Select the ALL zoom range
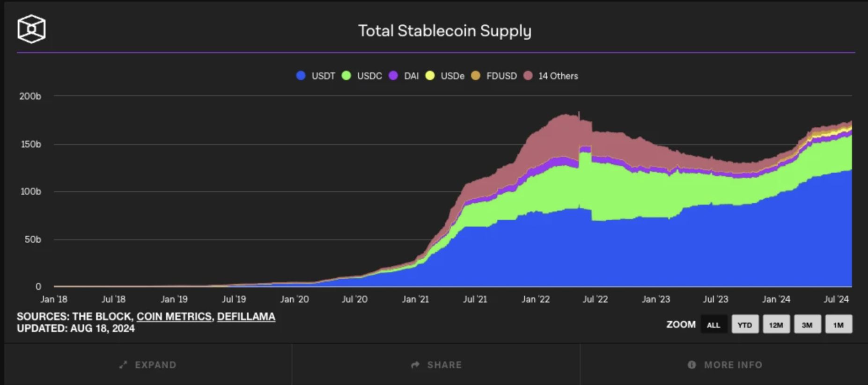 coord(714,324)
